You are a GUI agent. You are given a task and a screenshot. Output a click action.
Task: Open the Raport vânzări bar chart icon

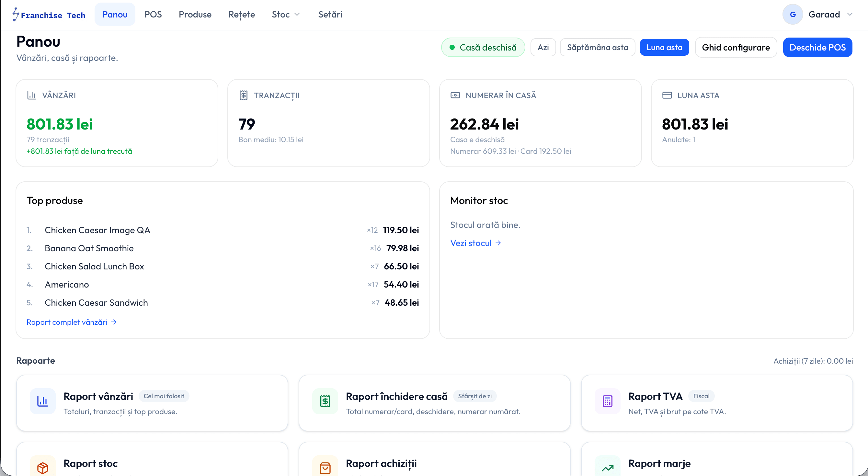coord(42,401)
